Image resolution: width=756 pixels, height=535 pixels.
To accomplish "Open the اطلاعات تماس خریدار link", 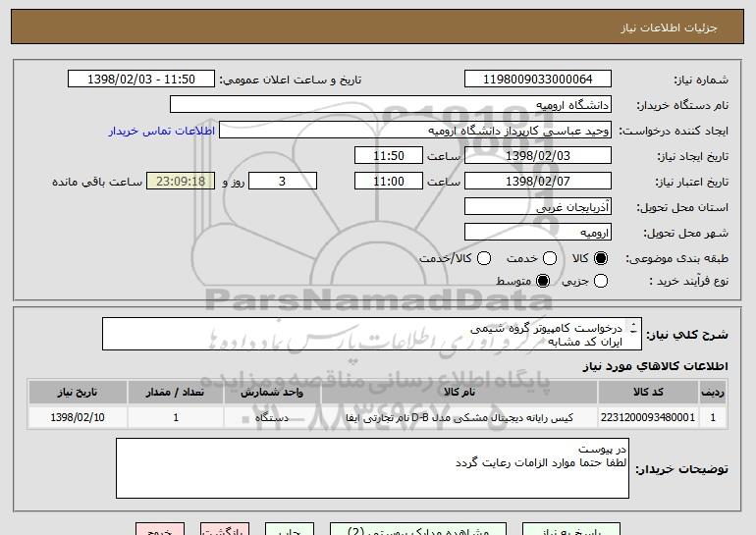I will (162, 131).
